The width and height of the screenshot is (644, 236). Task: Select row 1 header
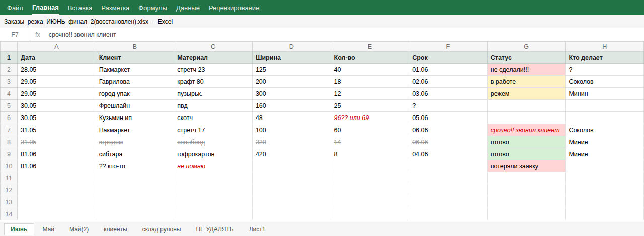[9, 58]
